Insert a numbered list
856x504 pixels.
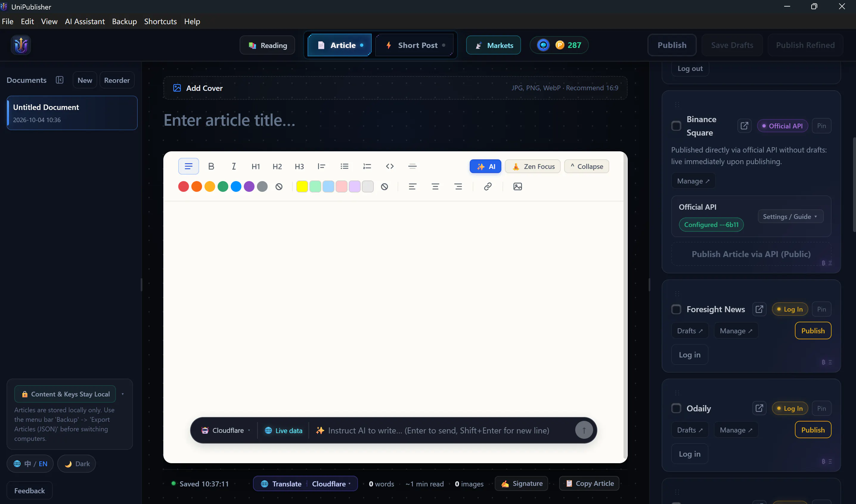pyautogui.click(x=367, y=167)
